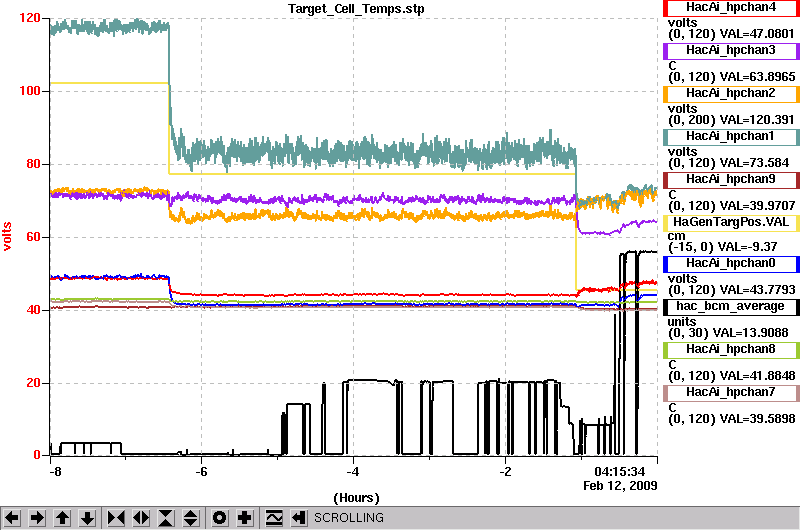Screen dimensions: 800x530
Task: Click the vertical 'volts' y-axis label
Action: (7, 236)
